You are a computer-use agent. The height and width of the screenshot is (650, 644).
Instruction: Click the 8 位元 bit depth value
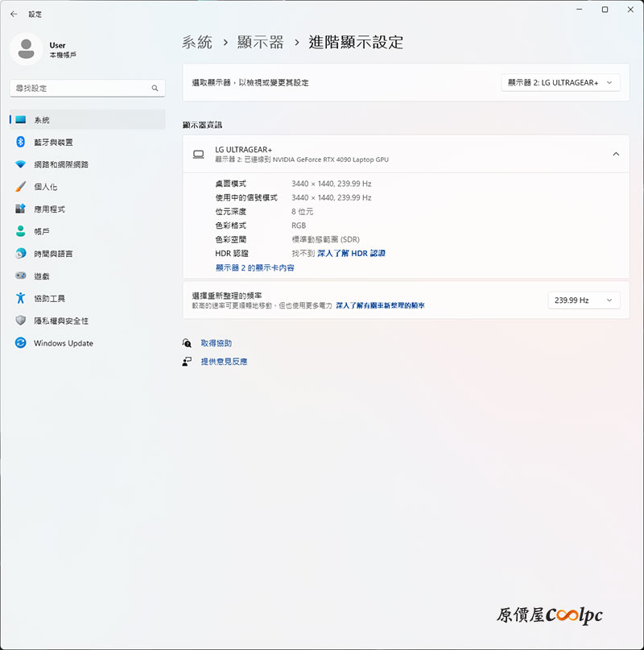(x=303, y=211)
